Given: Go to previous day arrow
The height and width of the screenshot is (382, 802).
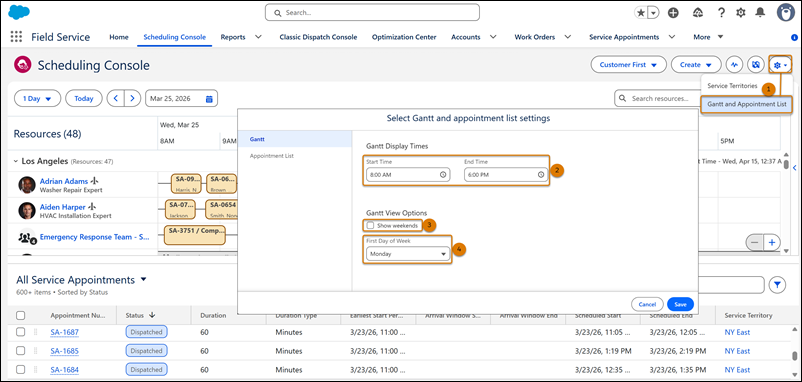Looking at the screenshot, I should click(116, 99).
